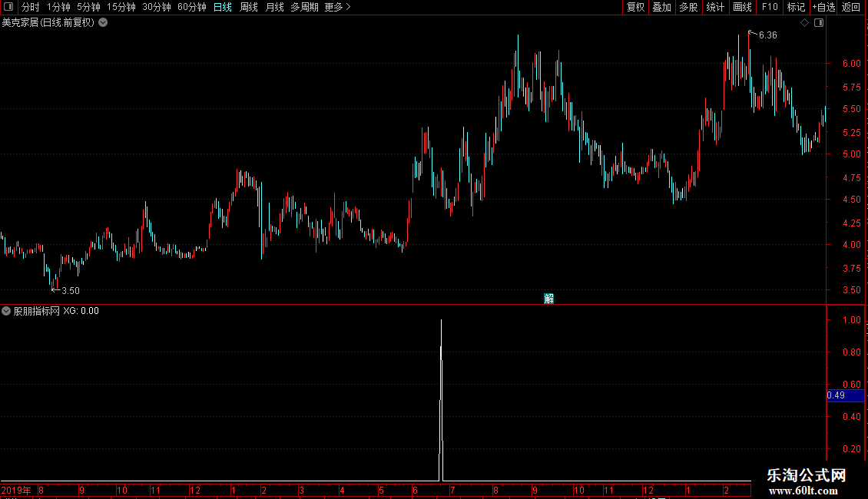
Task: Expand the 更多 periods menu
Action: (338, 7)
